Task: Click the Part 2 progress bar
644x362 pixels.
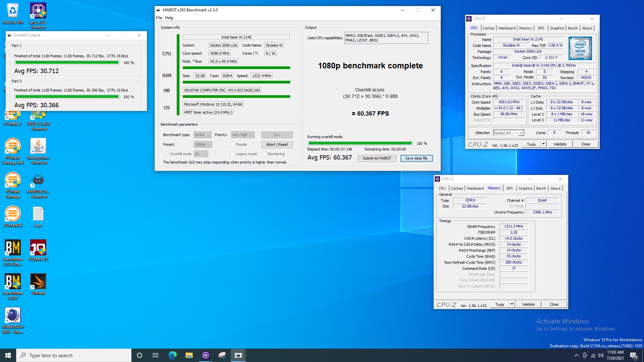Action: [67, 97]
